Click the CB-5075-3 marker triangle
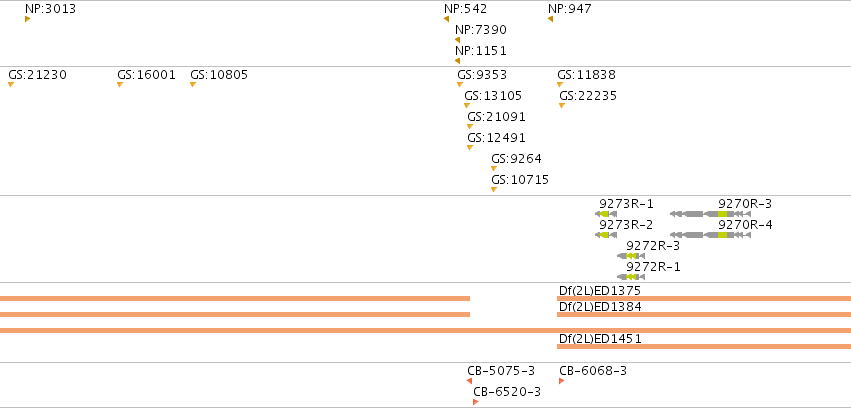This screenshot has width=851, height=408. coord(469,381)
